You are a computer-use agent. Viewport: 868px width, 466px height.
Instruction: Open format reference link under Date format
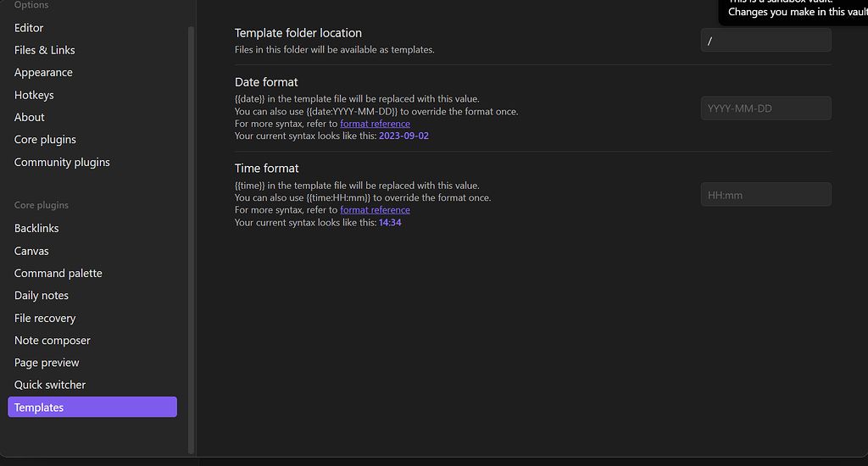[375, 124]
